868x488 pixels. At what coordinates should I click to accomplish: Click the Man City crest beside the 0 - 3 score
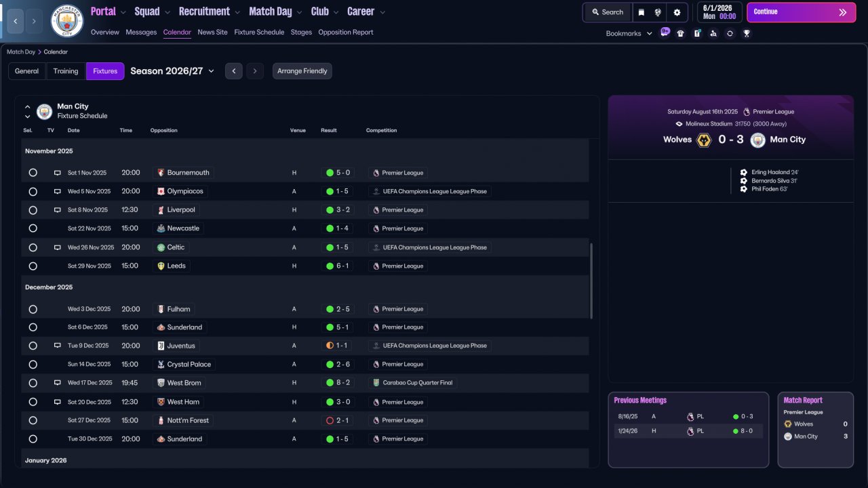click(758, 140)
